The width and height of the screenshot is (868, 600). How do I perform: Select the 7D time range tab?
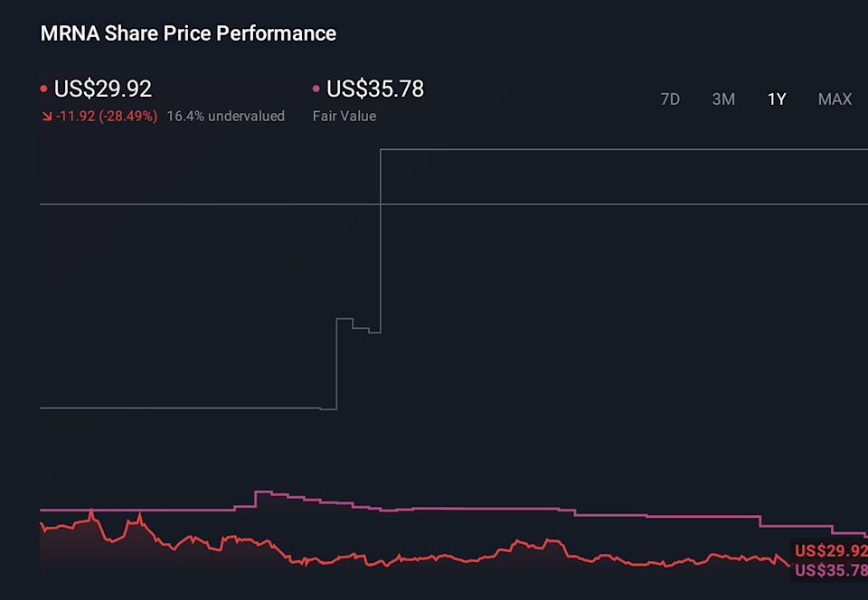click(x=670, y=99)
